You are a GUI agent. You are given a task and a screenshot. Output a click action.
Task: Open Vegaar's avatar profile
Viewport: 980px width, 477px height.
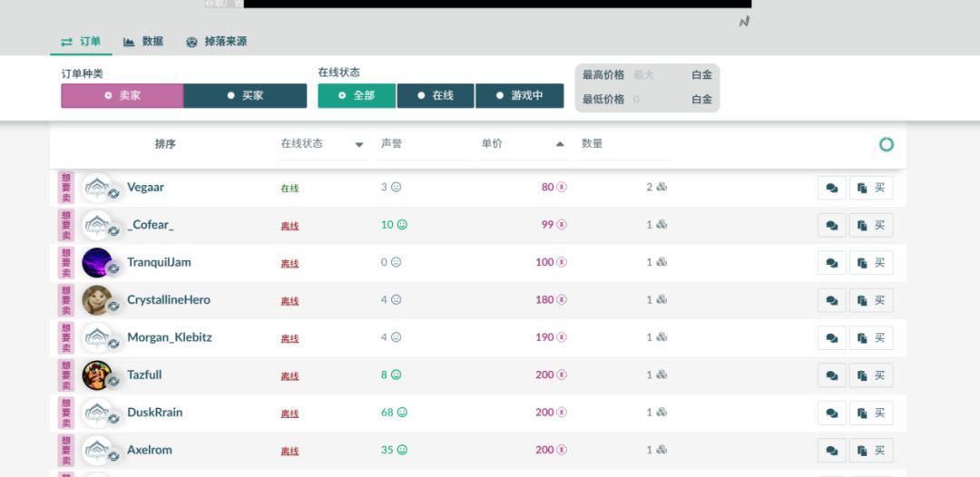(97, 188)
